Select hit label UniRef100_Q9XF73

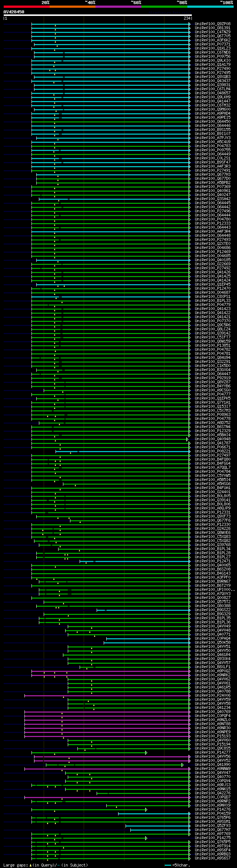213,517
